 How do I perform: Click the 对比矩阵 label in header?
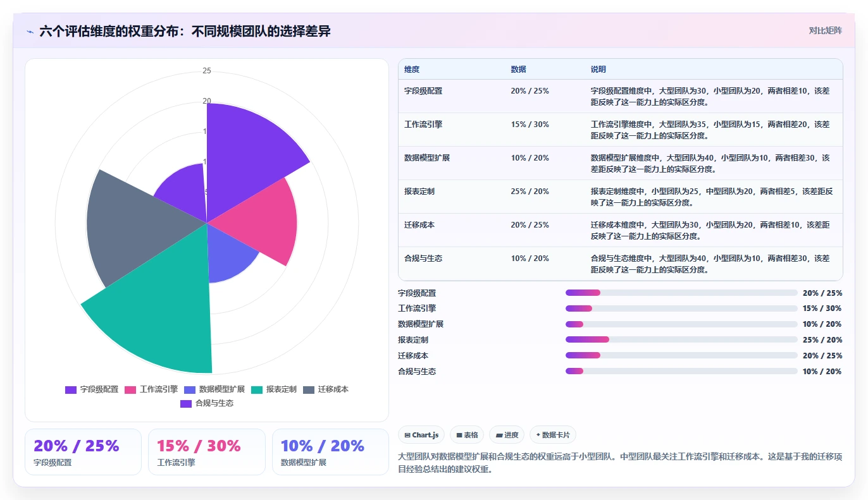coord(826,30)
